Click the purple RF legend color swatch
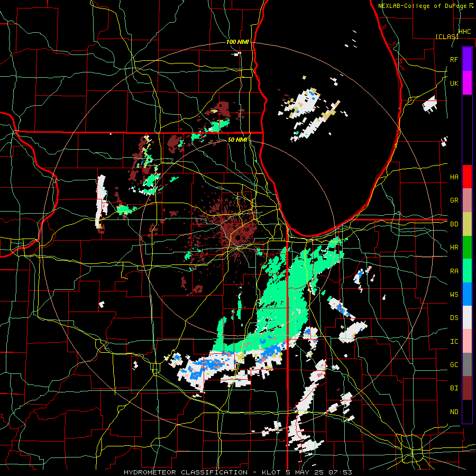476x476 pixels. [467, 59]
